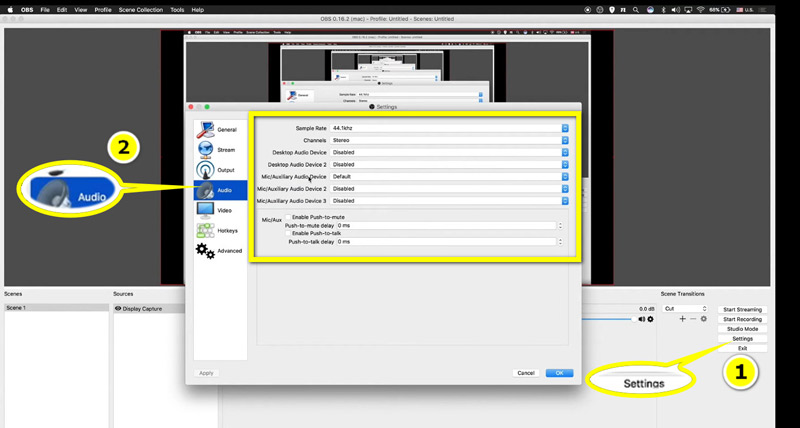
Task: Open the OBS application menu
Action: tap(27, 10)
